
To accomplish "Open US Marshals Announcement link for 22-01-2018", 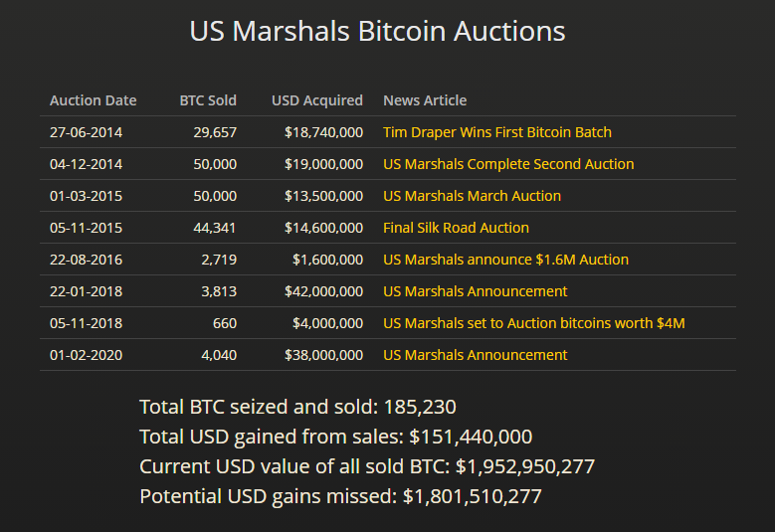I will 475,291.
